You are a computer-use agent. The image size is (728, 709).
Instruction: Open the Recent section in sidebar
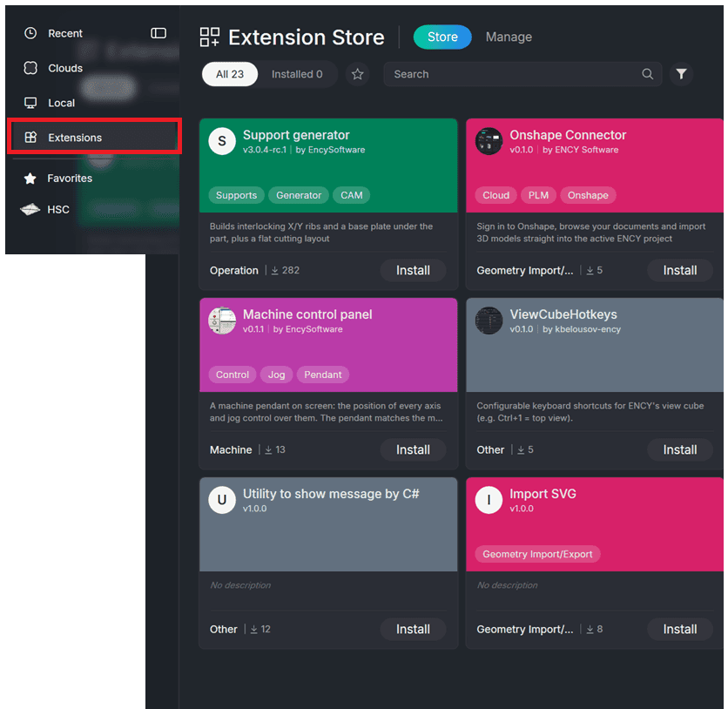(65, 33)
